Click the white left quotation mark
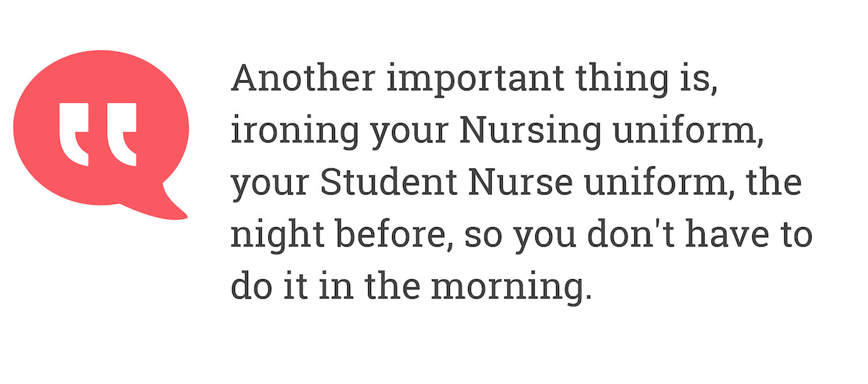This screenshot has width=868, height=384. [75, 135]
